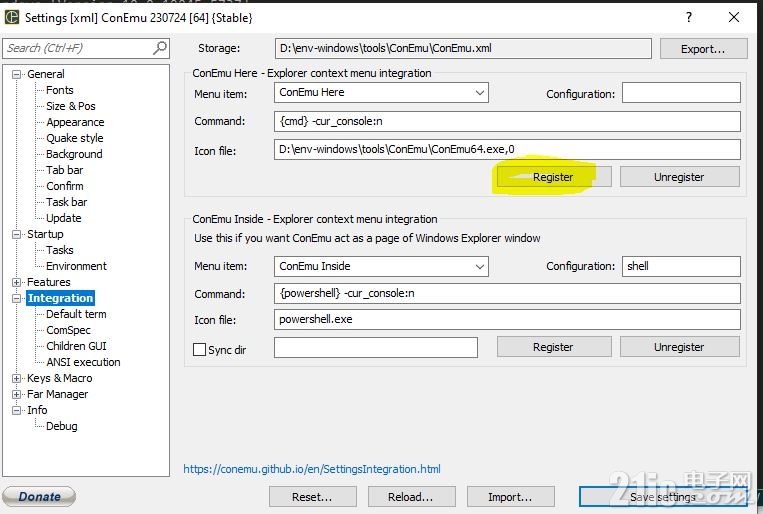Open the Debug settings page
Viewport: 763px width, 514px height.
(x=61, y=426)
